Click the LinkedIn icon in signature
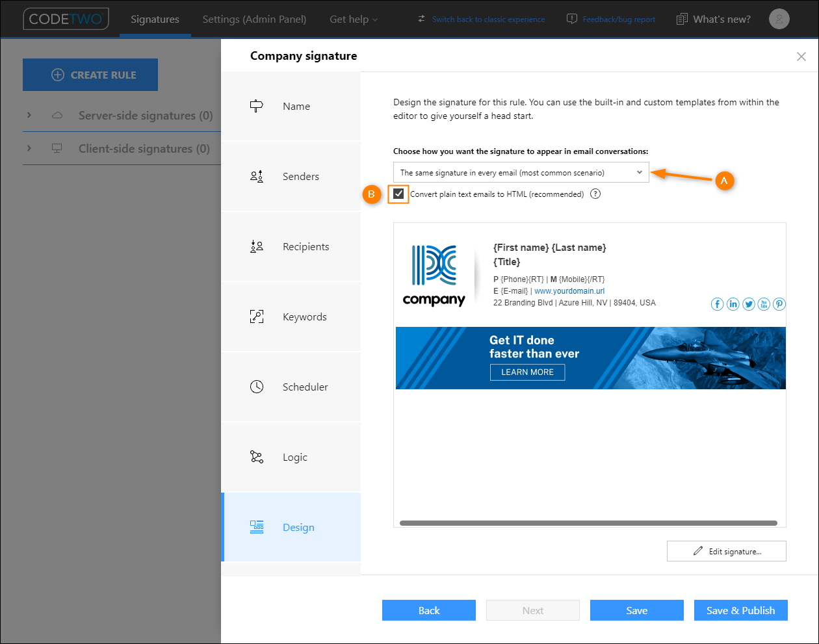 click(x=733, y=304)
